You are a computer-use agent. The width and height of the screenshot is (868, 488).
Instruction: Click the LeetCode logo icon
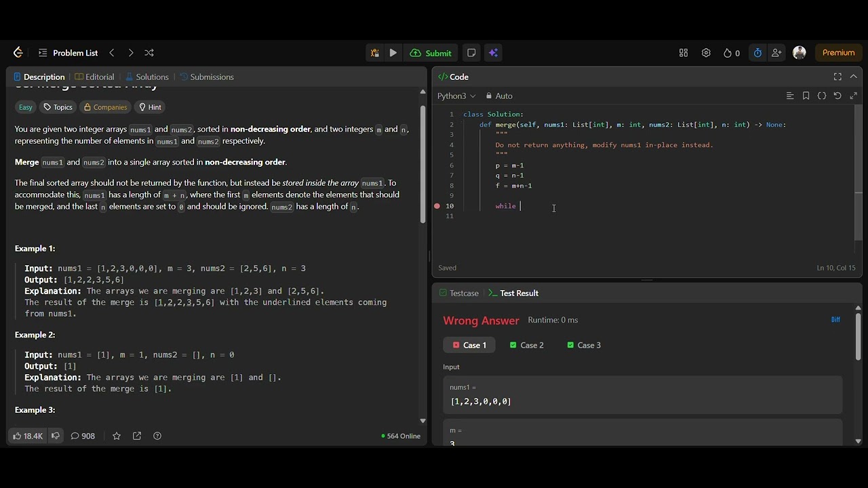(18, 53)
